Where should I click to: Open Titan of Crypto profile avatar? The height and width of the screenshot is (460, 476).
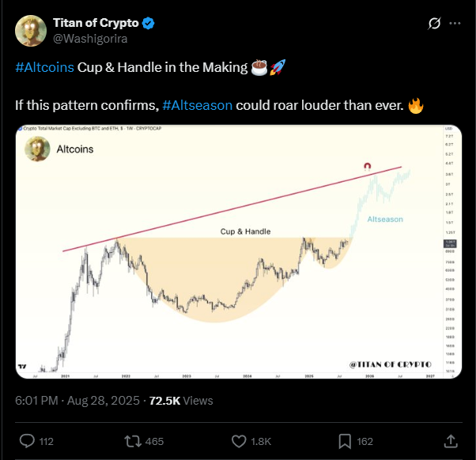coord(31,31)
